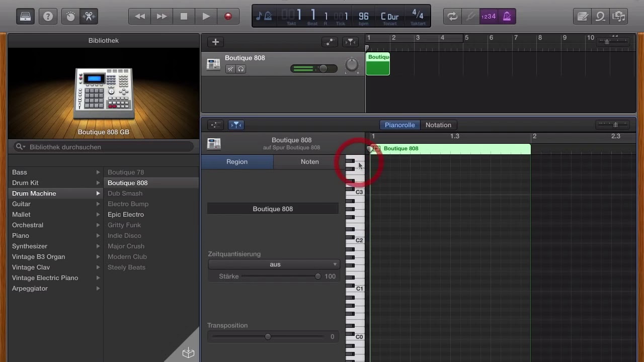Expand the Bass category arrow
This screenshot has height=362, width=644.
point(98,172)
